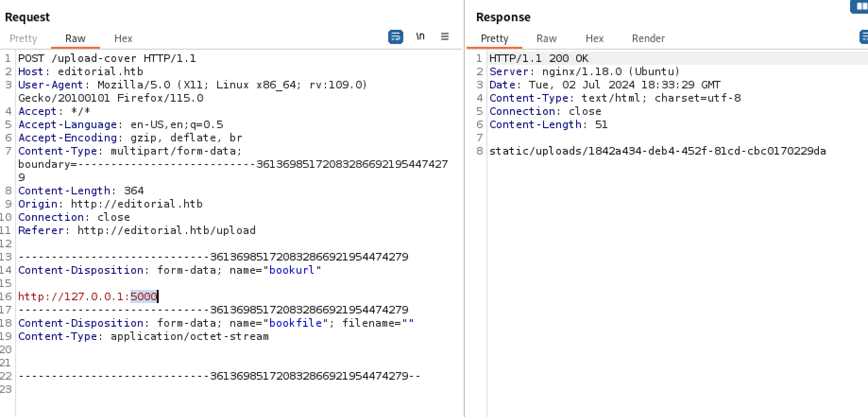Click the Server nginx header in the response
Image resolution: width=868 pixels, height=417 pixels.
click(x=584, y=71)
